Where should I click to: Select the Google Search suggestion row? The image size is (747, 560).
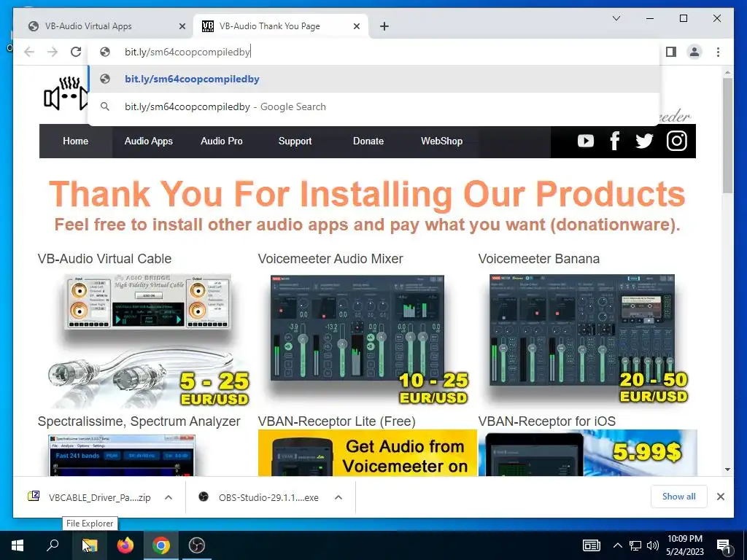click(x=374, y=106)
